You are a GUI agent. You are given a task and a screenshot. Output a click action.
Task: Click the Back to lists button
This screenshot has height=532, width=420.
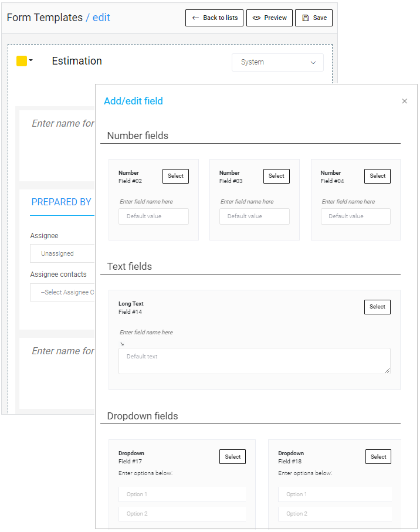tap(214, 18)
